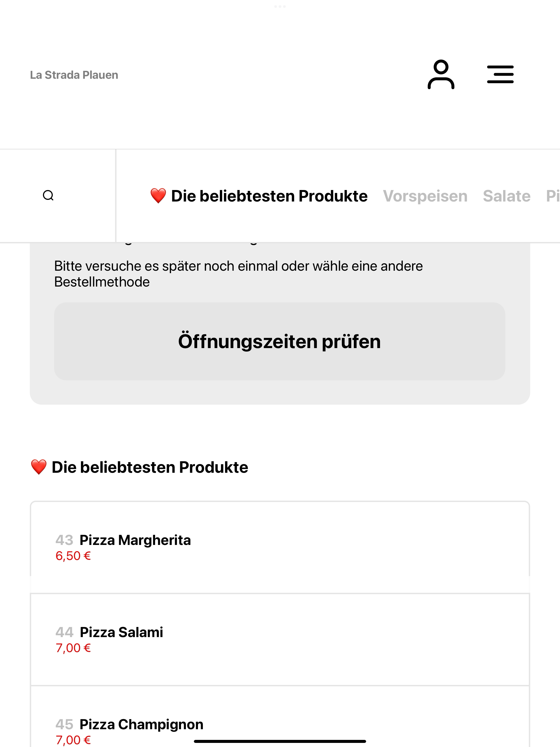Tap the heart beside section heading
Screen dimensions: 560x747
(39, 467)
